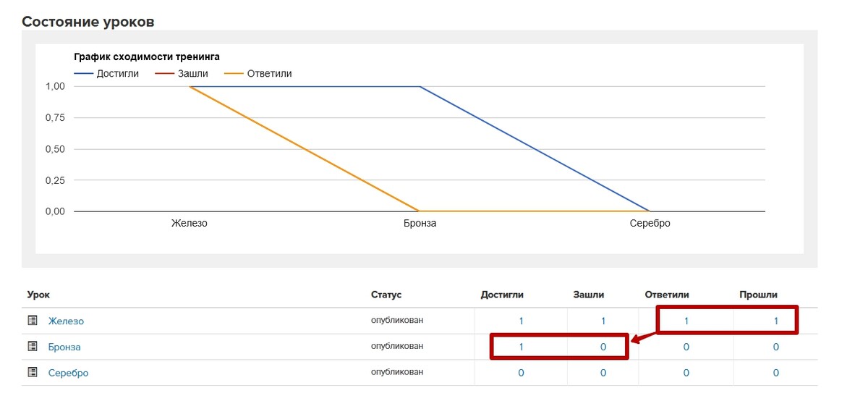This screenshot has width=868, height=409.
Task: Open the Железо lesson link
Action: click(x=67, y=321)
